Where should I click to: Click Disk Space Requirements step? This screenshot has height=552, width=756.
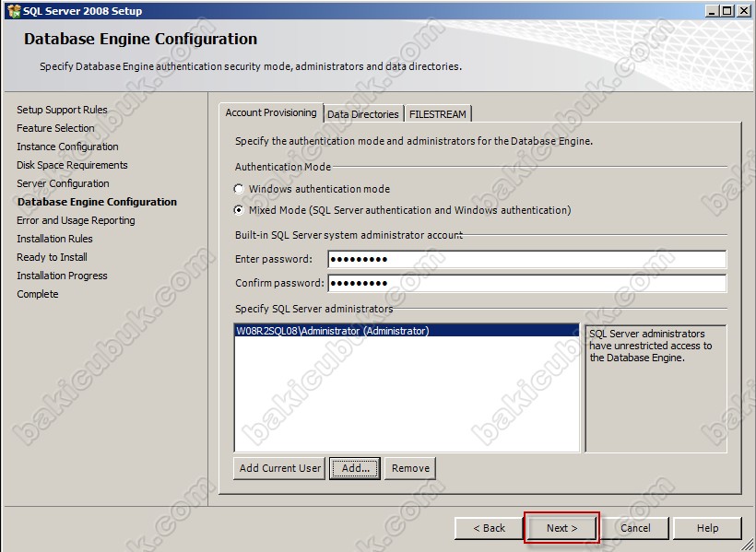(72, 165)
